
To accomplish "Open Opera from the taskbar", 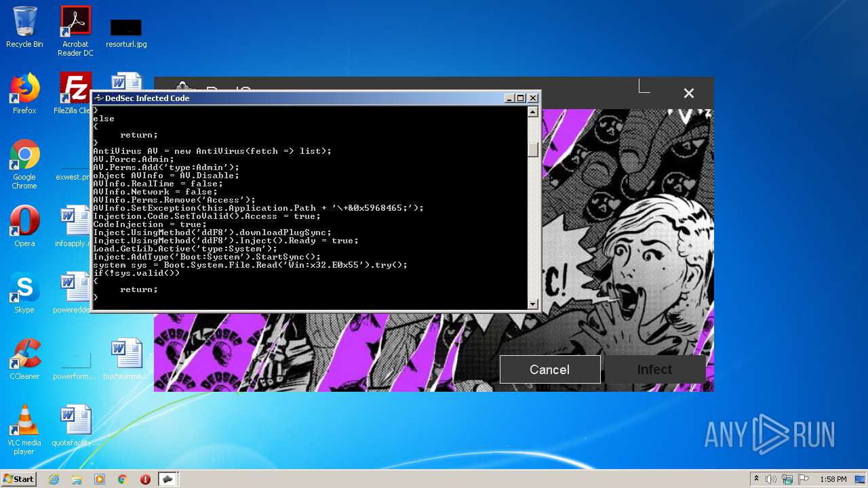I will 145,479.
